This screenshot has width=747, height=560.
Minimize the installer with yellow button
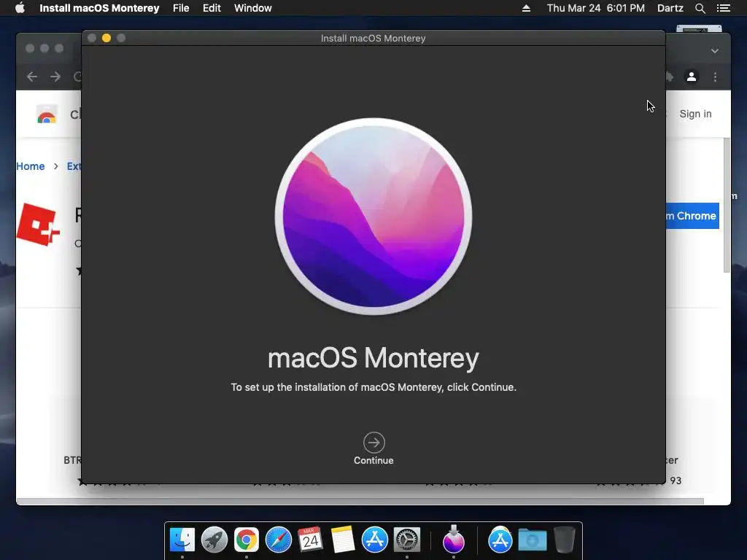[107, 38]
